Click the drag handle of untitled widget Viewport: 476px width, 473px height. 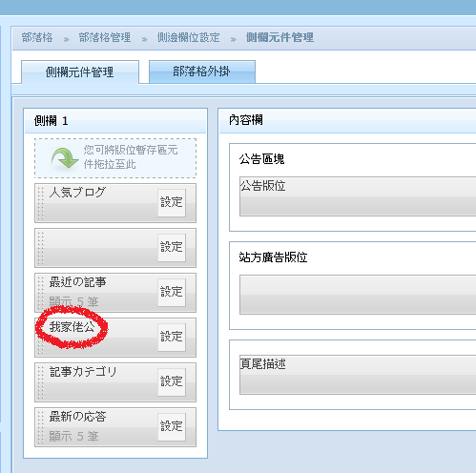(x=41, y=248)
